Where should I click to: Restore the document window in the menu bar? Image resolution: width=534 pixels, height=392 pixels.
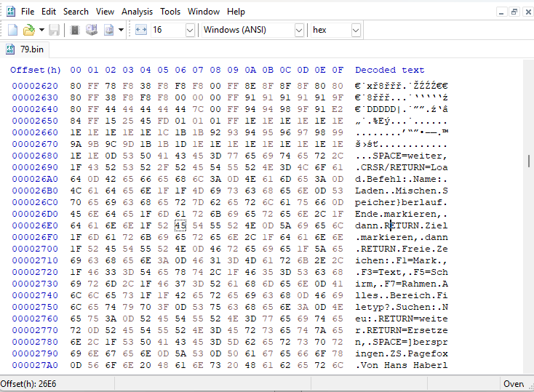click(x=514, y=12)
